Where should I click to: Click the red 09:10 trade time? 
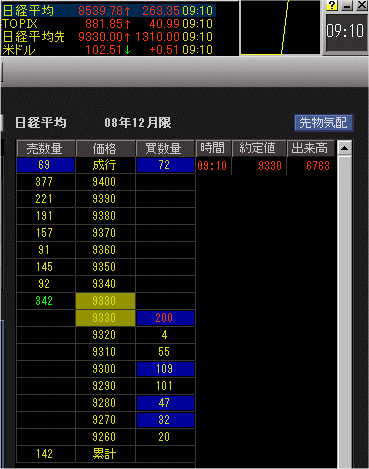pos(212,166)
